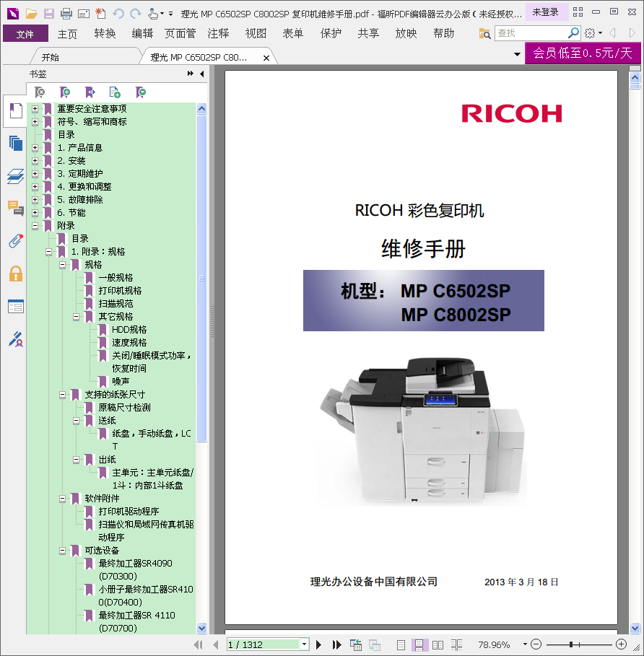
Task: Collapse the 其它规格 bookmark node
Action: tap(76, 317)
